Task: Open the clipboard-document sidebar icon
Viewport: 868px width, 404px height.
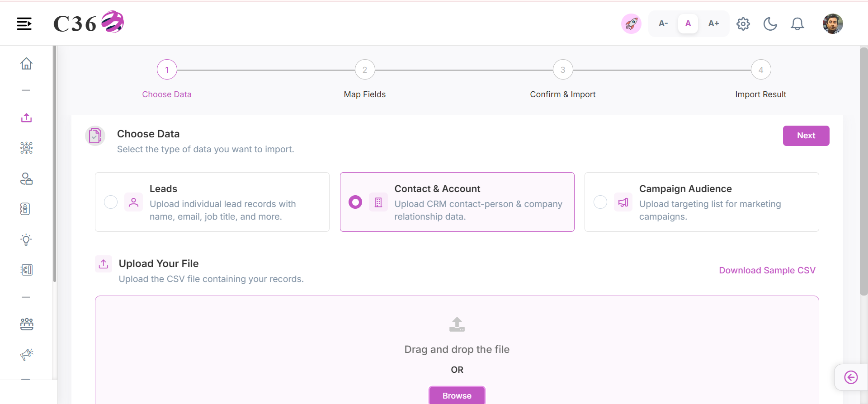Action: [x=25, y=209]
